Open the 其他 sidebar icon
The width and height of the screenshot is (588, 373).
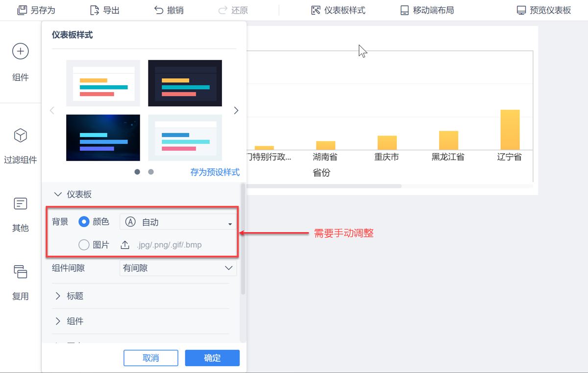coord(21,204)
